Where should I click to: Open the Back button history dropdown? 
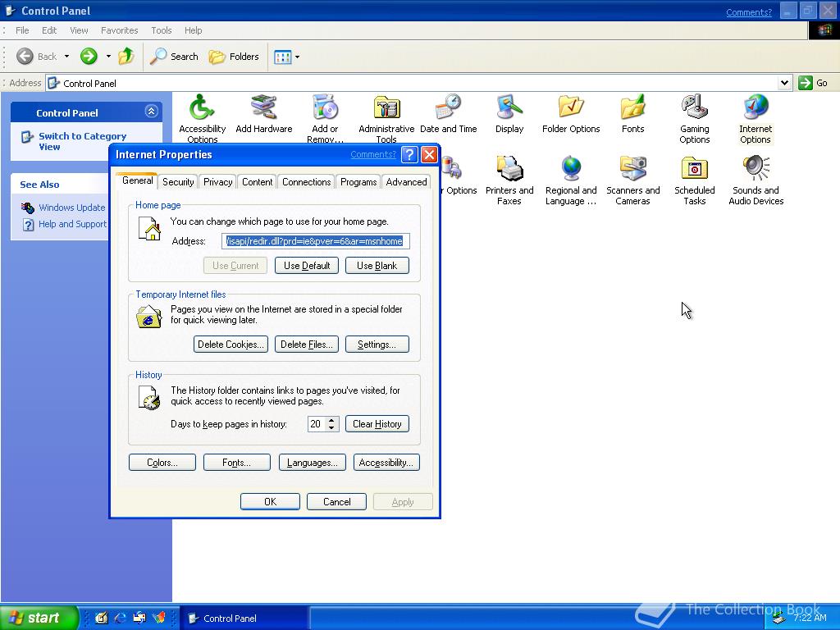point(66,57)
